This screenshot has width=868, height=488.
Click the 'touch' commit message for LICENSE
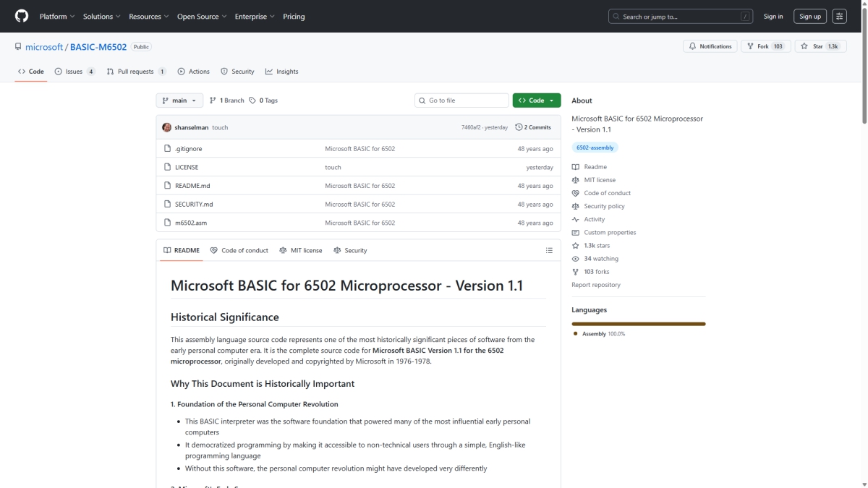tap(333, 167)
